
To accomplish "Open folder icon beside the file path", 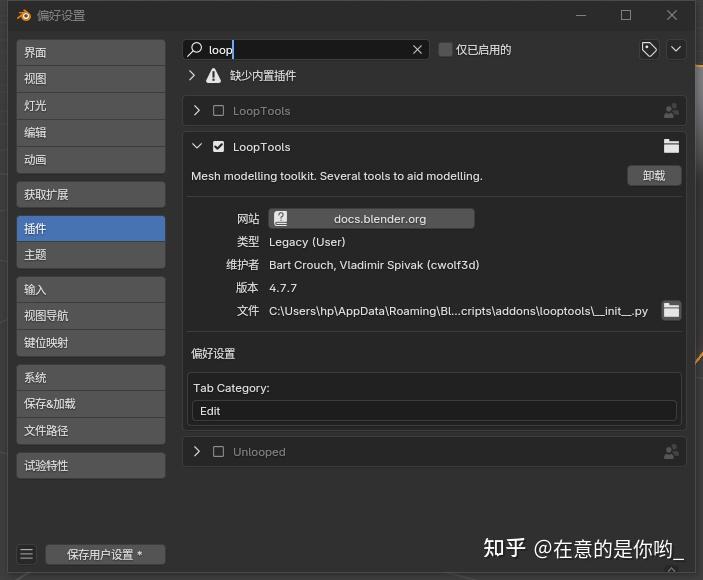I will (671, 311).
